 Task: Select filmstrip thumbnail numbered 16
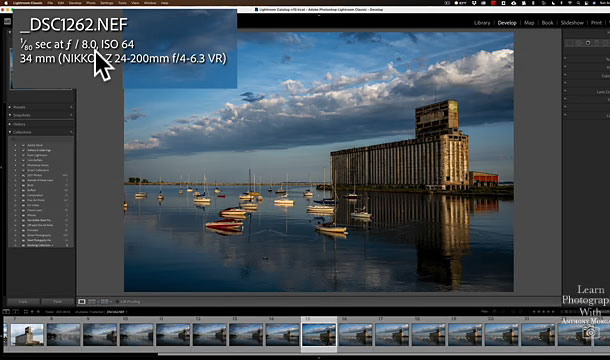[x=356, y=335]
